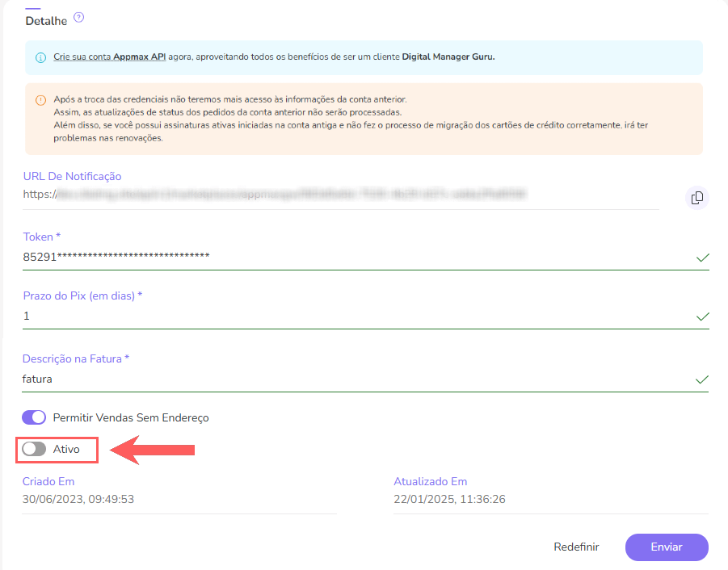
Task: Open the Detalhe help tooltip icon
Action: point(78,16)
